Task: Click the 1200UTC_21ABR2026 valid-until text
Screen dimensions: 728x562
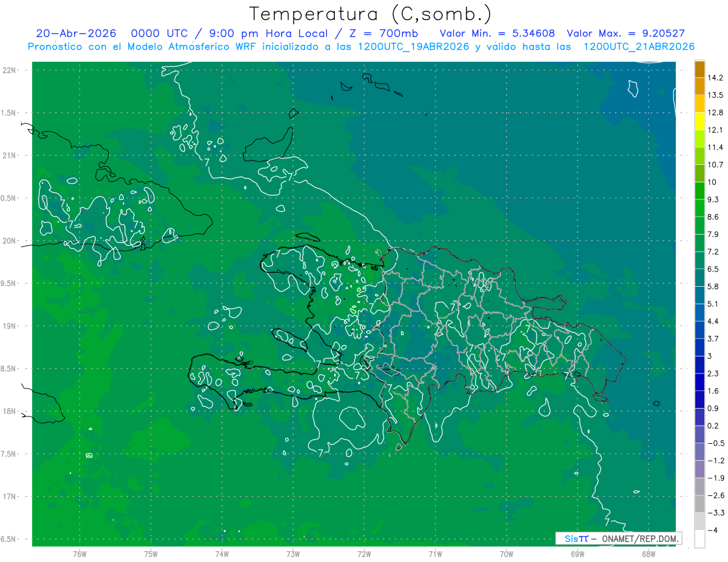Action: (x=639, y=47)
